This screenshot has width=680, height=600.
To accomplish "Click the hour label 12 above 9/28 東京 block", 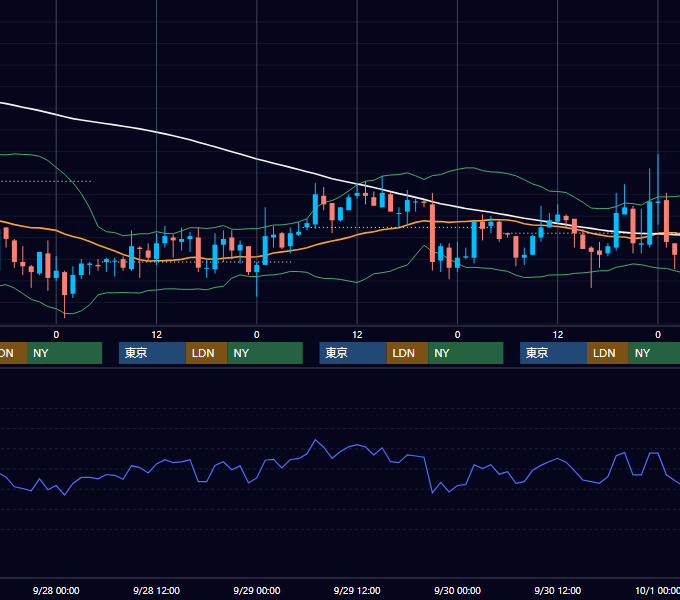I will 157,335.
